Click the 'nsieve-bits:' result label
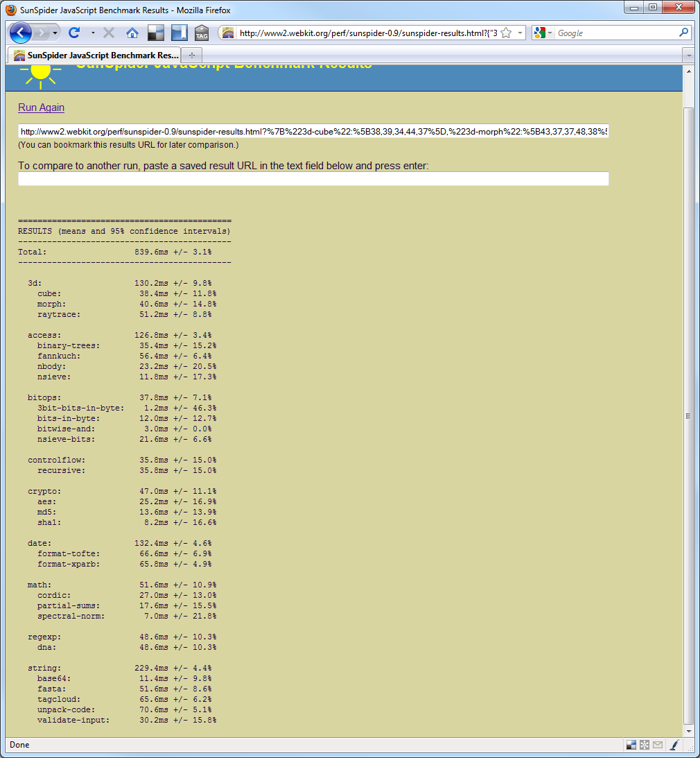Screen dimensions: 700x758 (66, 440)
